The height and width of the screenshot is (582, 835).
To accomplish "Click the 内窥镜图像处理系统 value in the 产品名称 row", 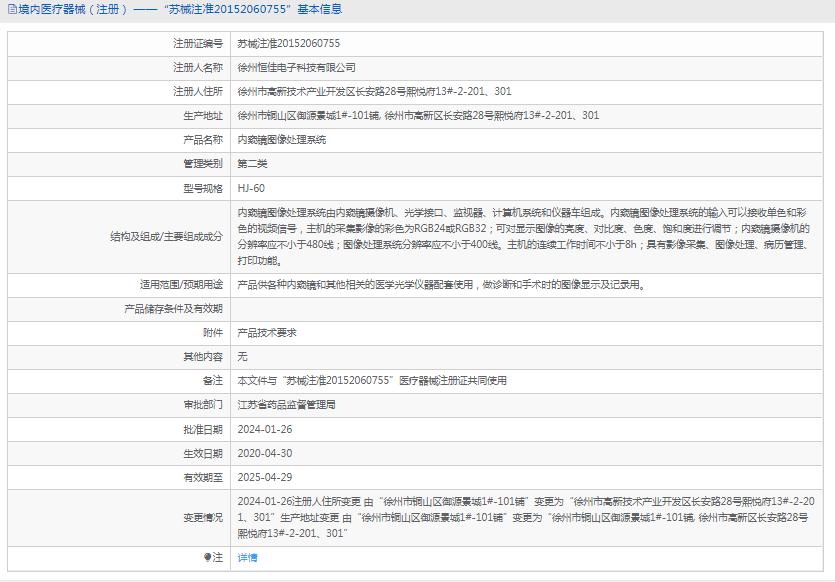I will coord(282,140).
